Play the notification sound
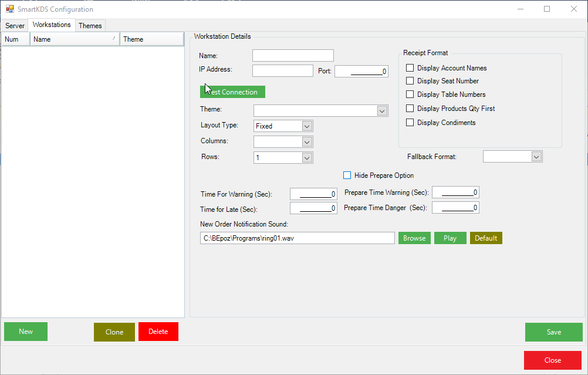 pyautogui.click(x=450, y=238)
